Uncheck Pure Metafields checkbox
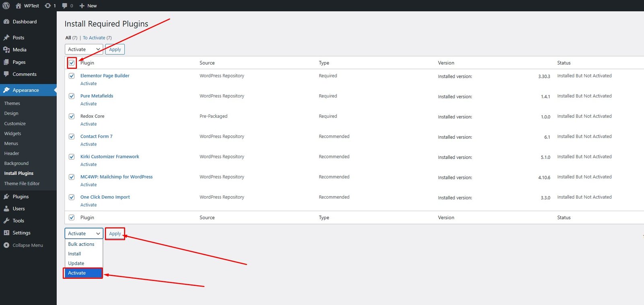This screenshot has width=644, height=305. click(72, 96)
